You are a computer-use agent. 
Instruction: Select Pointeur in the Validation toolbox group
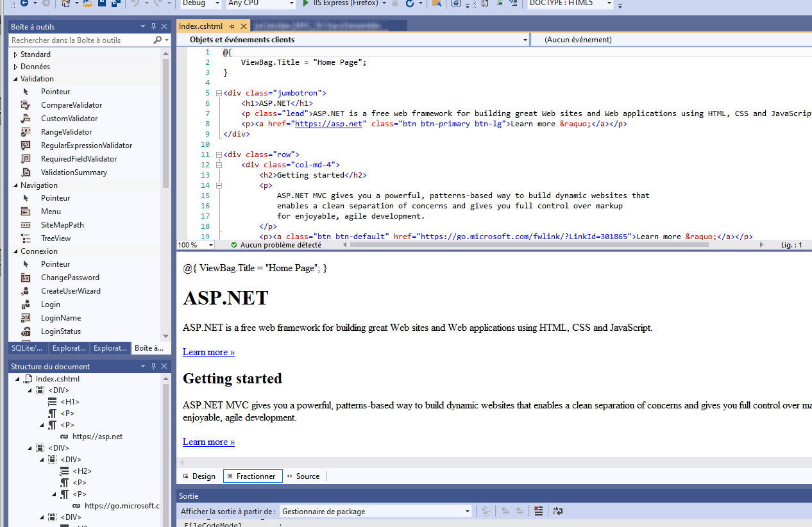click(x=55, y=92)
